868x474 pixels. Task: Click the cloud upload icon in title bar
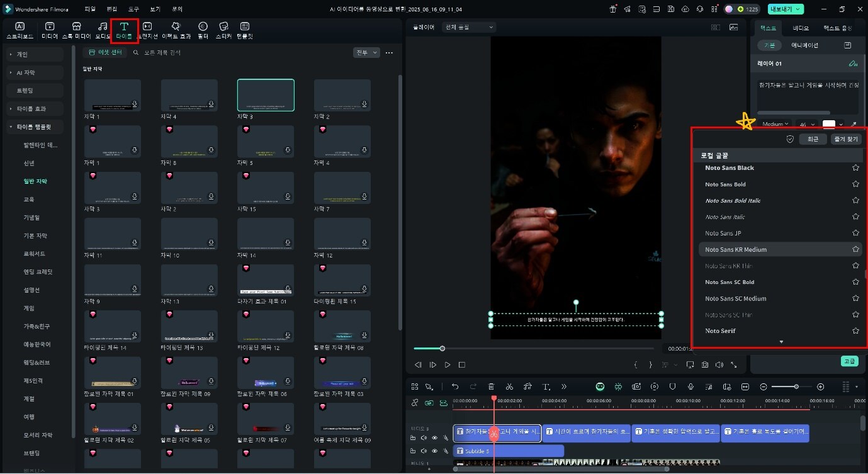685,9
